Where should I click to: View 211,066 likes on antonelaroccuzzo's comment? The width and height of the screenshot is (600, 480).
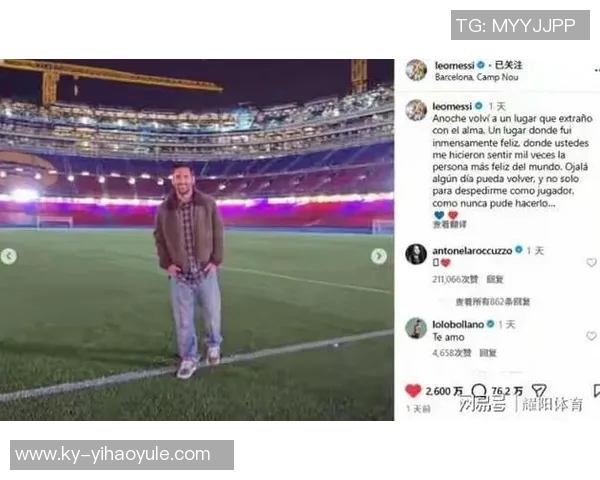[x=455, y=279]
